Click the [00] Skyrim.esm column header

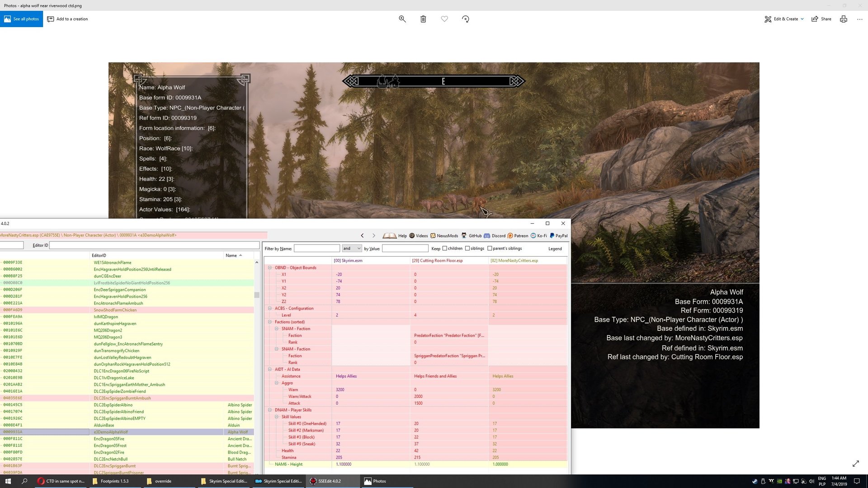click(x=371, y=261)
